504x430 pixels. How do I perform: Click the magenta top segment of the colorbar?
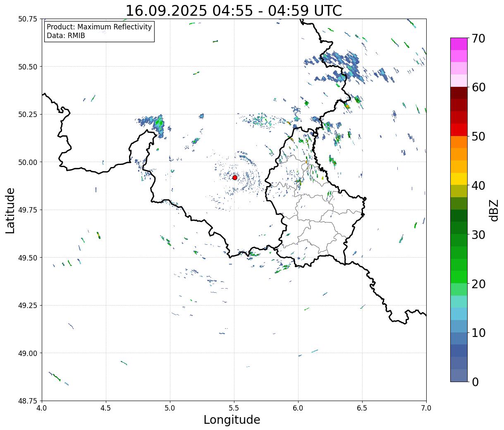click(x=459, y=44)
